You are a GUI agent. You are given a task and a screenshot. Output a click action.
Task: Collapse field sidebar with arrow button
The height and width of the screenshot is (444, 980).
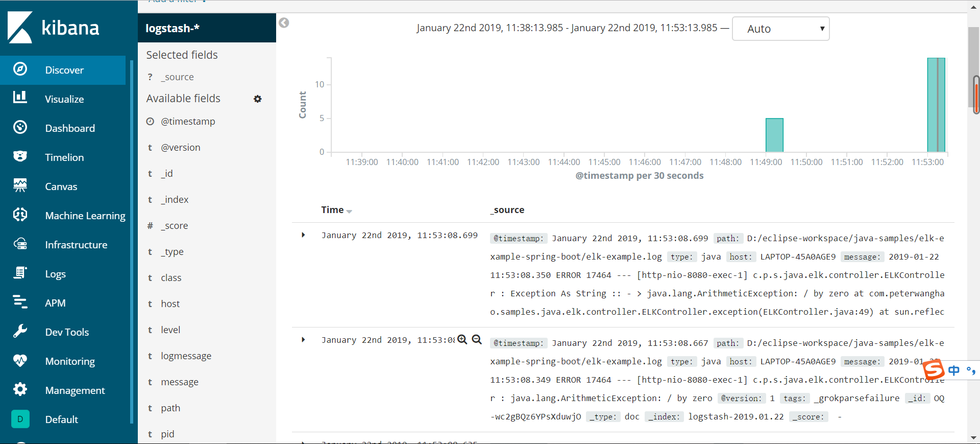click(x=284, y=23)
